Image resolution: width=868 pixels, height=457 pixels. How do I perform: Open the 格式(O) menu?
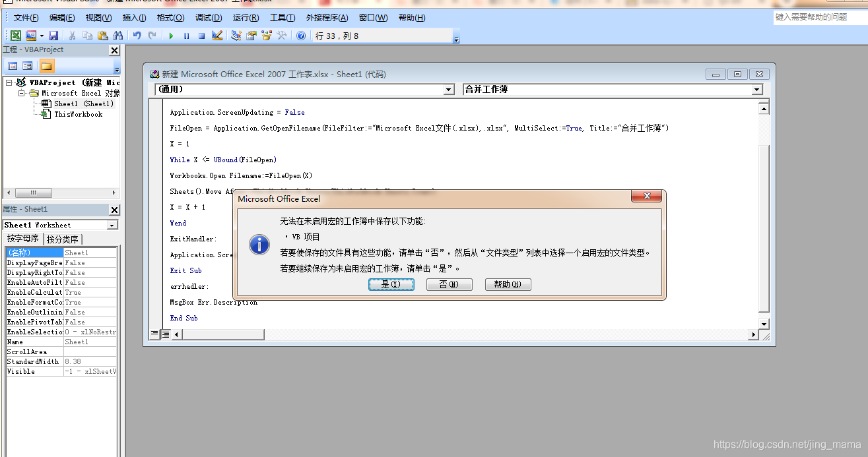[x=170, y=18]
